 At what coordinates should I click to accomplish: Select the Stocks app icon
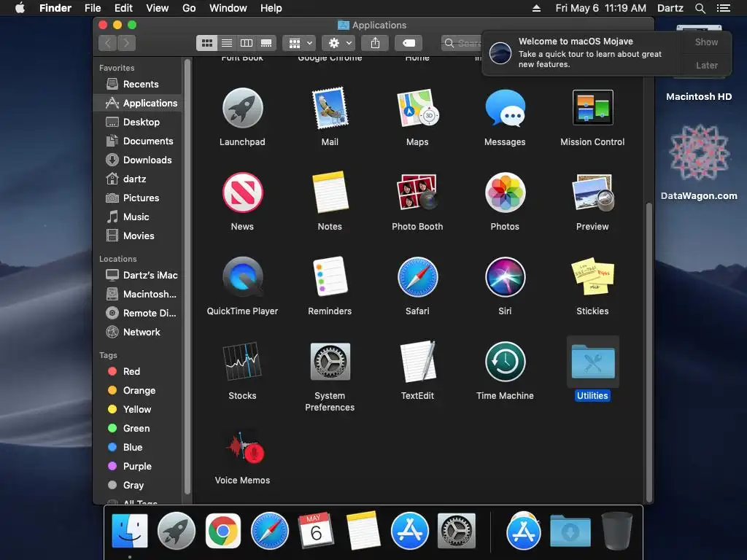[242, 361]
